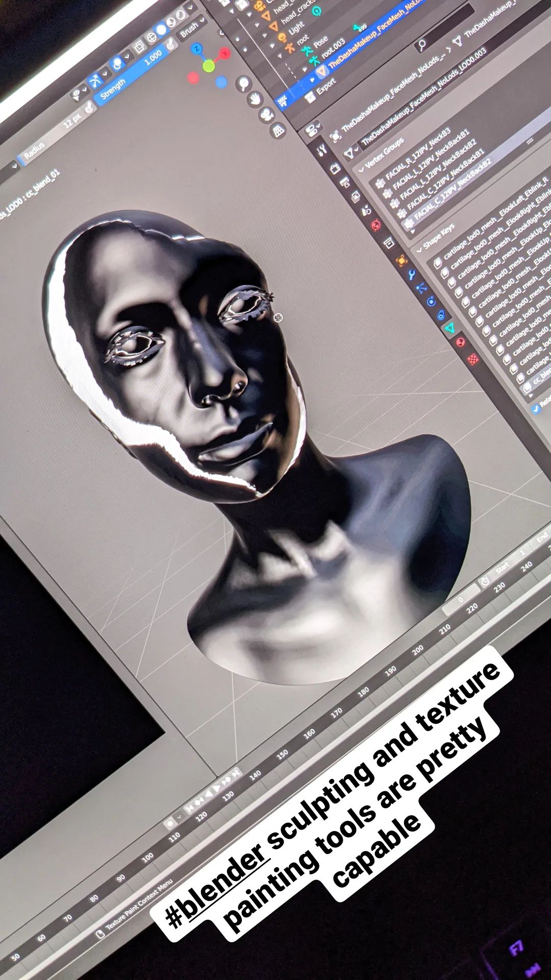Toggle the Relative shape keys checkbox

click(536, 408)
